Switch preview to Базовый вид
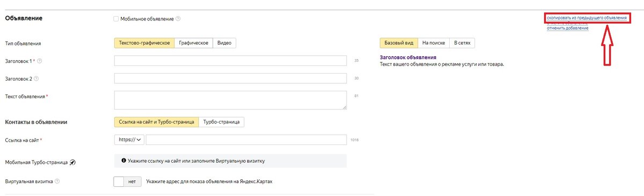The image size is (644, 196). (399, 43)
